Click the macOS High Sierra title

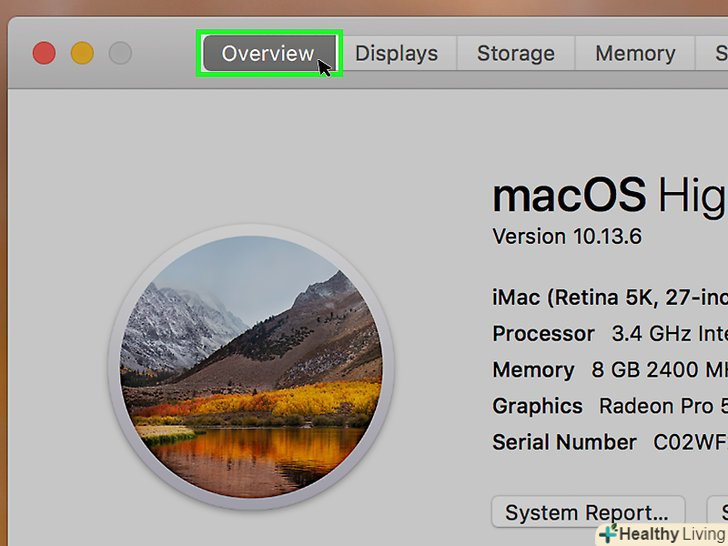[608, 195]
